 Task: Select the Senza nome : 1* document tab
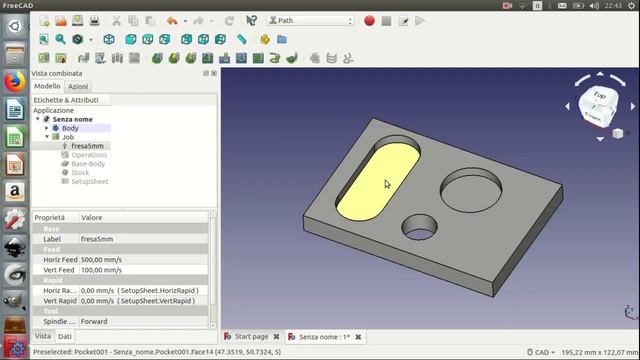click(324, 337)
